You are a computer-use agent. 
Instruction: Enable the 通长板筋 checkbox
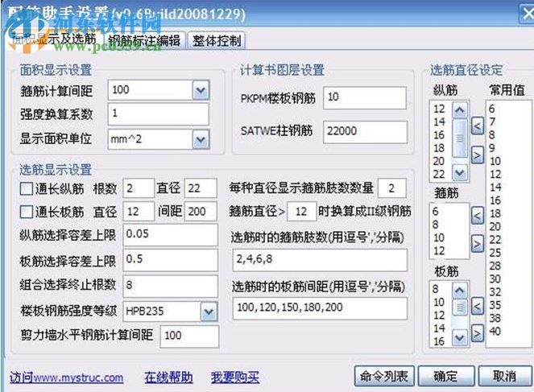click(27, 212)
